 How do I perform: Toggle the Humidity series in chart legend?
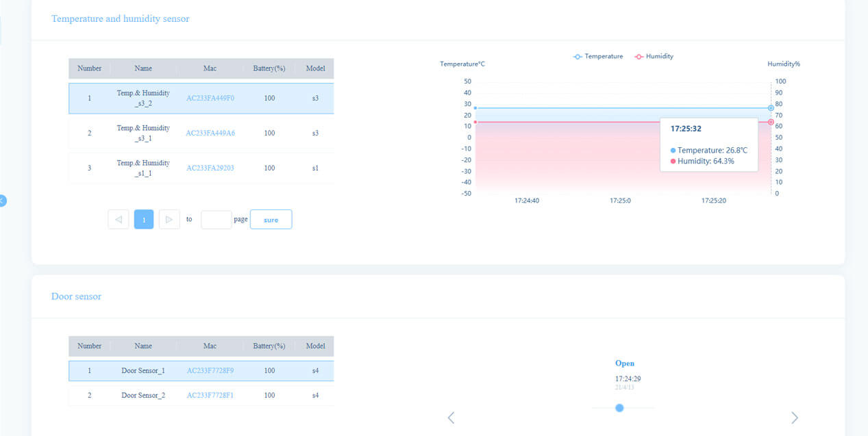(x=654, y=56)
